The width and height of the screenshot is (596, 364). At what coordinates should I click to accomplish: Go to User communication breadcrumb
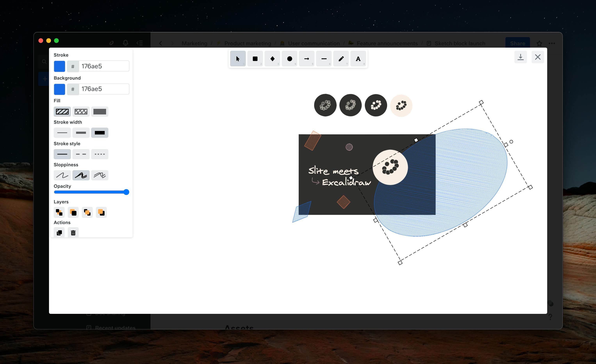click(314, 43)
